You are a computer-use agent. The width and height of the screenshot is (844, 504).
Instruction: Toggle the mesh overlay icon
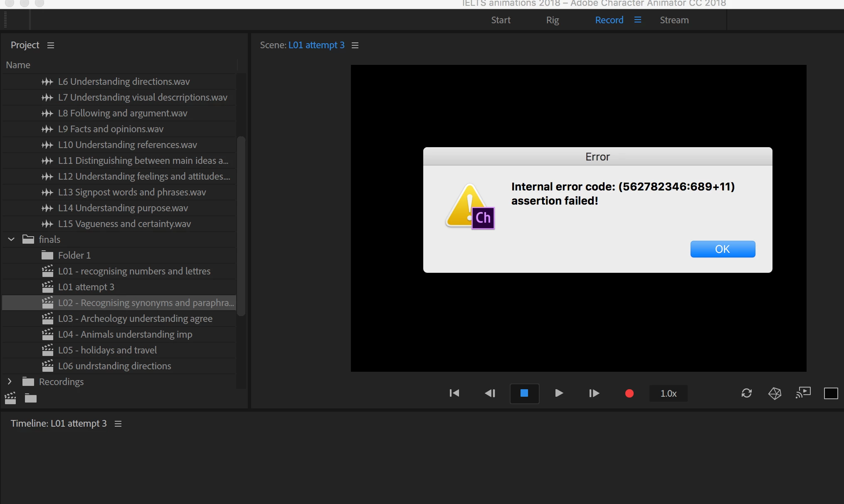pos(775,393)
